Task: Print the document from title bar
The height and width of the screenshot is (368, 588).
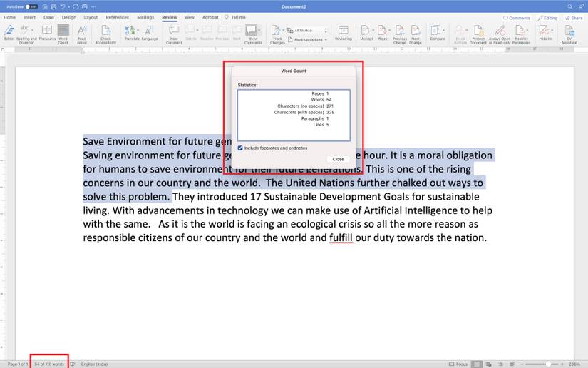Action: [x=85, y=6]
